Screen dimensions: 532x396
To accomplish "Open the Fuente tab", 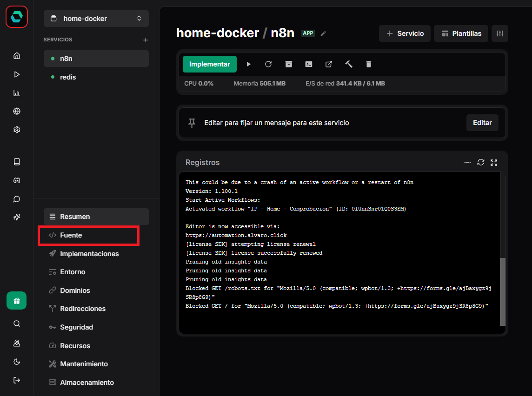I will coord(96,235).
